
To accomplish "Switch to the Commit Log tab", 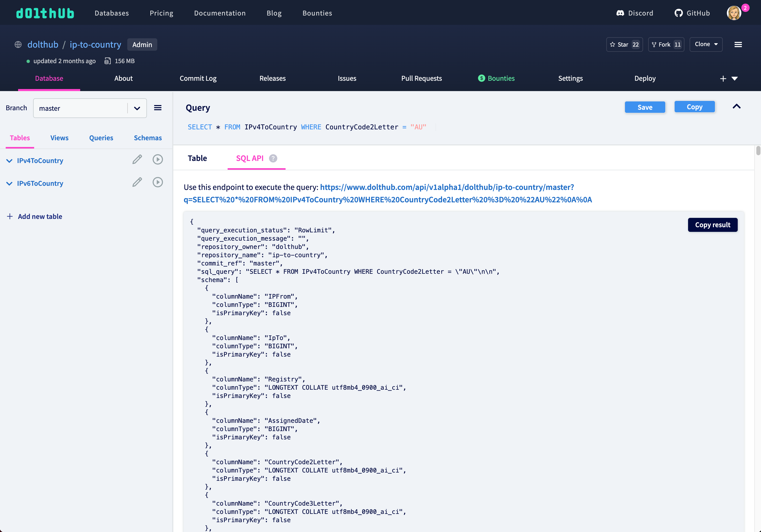I will [x=198, y=78].
